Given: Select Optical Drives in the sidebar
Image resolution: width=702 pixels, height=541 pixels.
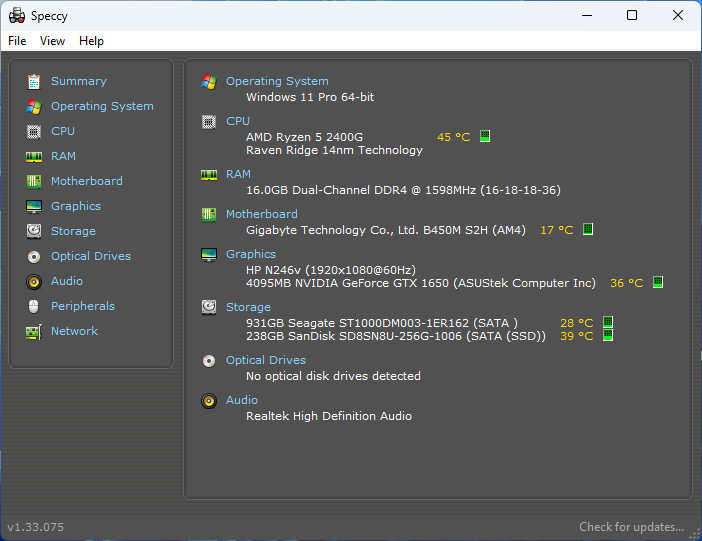Looking at the screenshot, I should pyautogui.click(x=91, y=256).
